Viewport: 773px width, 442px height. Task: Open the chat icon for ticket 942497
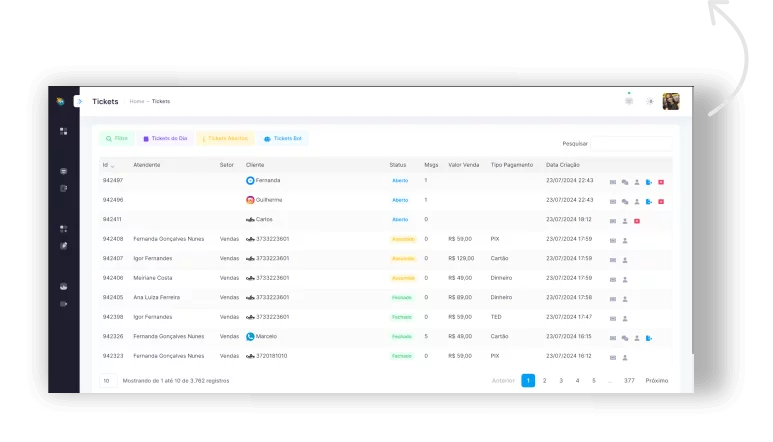(625, 182)
